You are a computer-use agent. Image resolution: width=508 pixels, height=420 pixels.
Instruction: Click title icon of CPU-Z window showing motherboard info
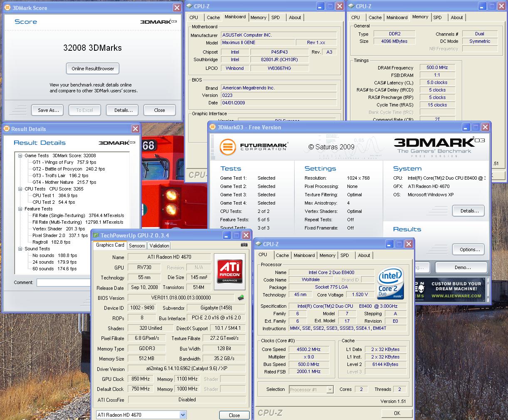tap(189, 6)
